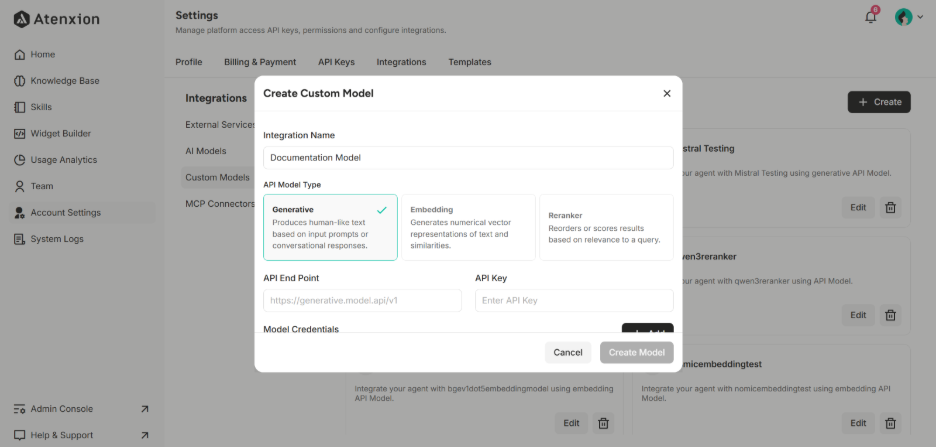Click the Atenxion logo icon
Image resolution: width=936 pixels, height=447 pixels.
[x=21, y=19]
